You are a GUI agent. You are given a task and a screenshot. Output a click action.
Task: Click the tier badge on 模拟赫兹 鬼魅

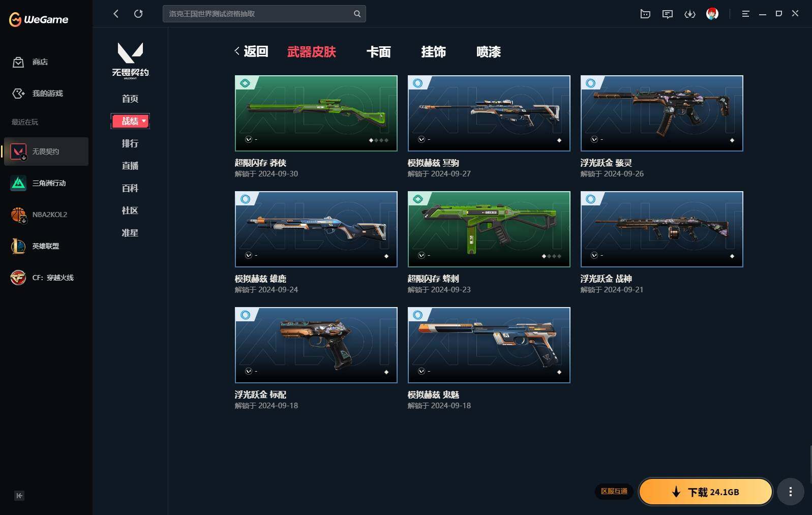(x=418, y=315)
